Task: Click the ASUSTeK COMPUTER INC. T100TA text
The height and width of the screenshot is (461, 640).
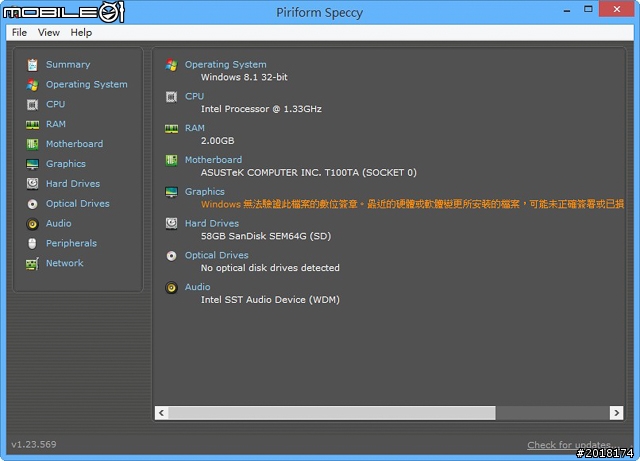Action: pos(309,173)
